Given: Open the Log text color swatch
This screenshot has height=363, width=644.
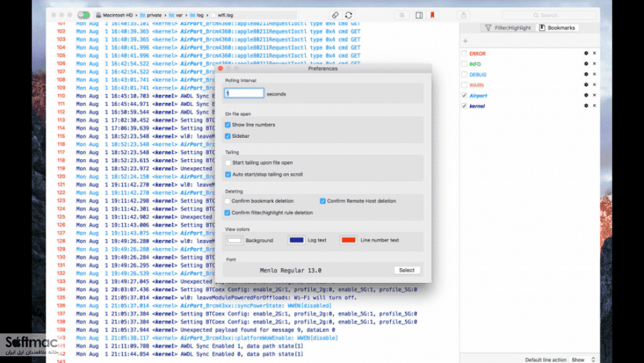Looking at the screenshot, I should 296,240.
